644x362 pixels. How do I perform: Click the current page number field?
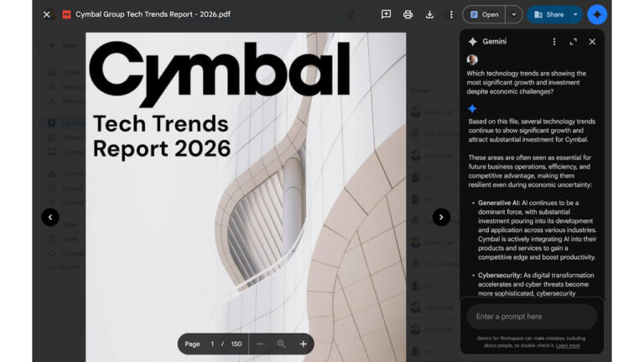212,344
